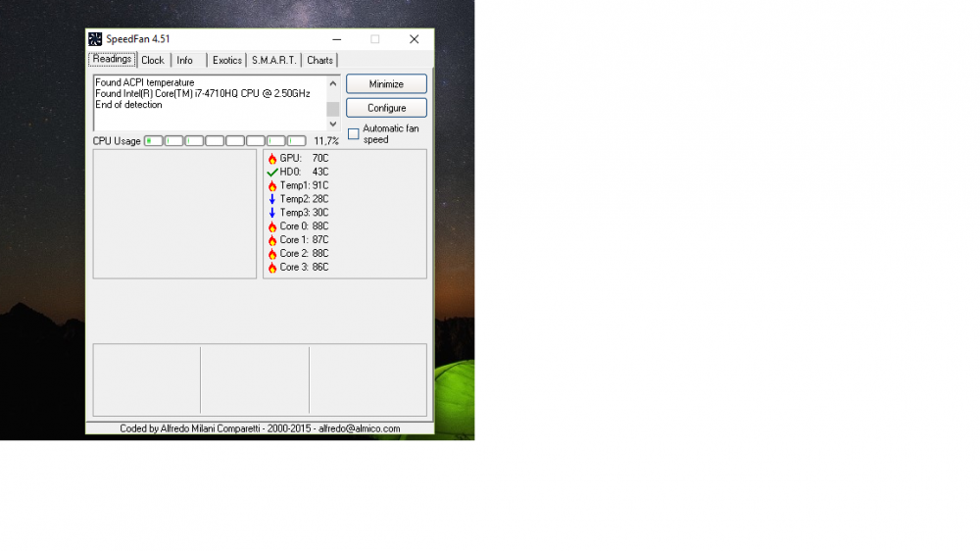Image resolution: width=980 pixels, height=551 pixels.
Task: Click the i7-4710HQ CPU log line
Action: pos(203,94)
